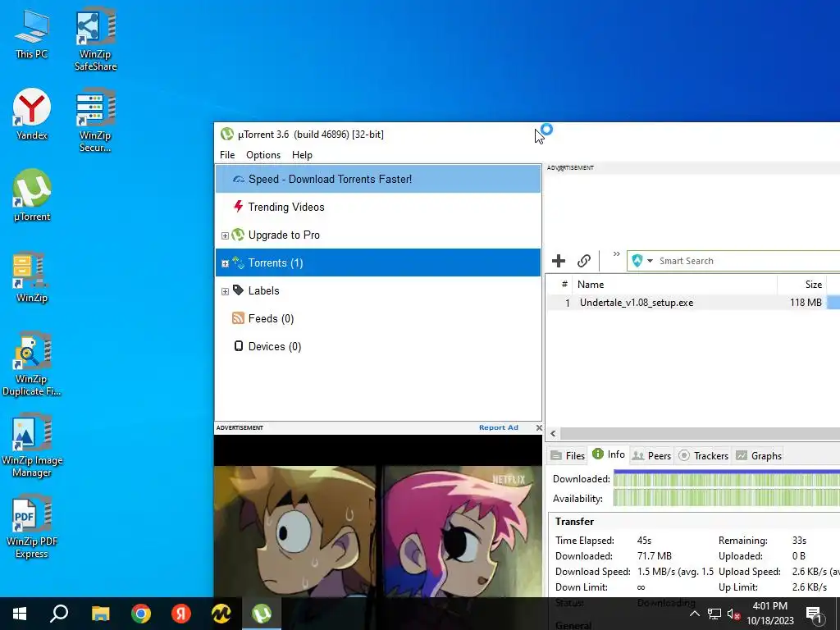Open WinZip PDF Express icon

pos(32,527)
